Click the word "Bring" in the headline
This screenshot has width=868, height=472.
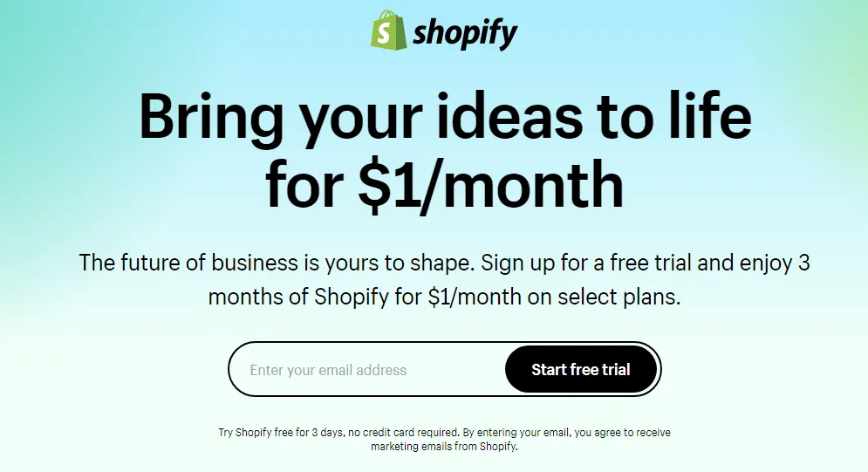207,116
